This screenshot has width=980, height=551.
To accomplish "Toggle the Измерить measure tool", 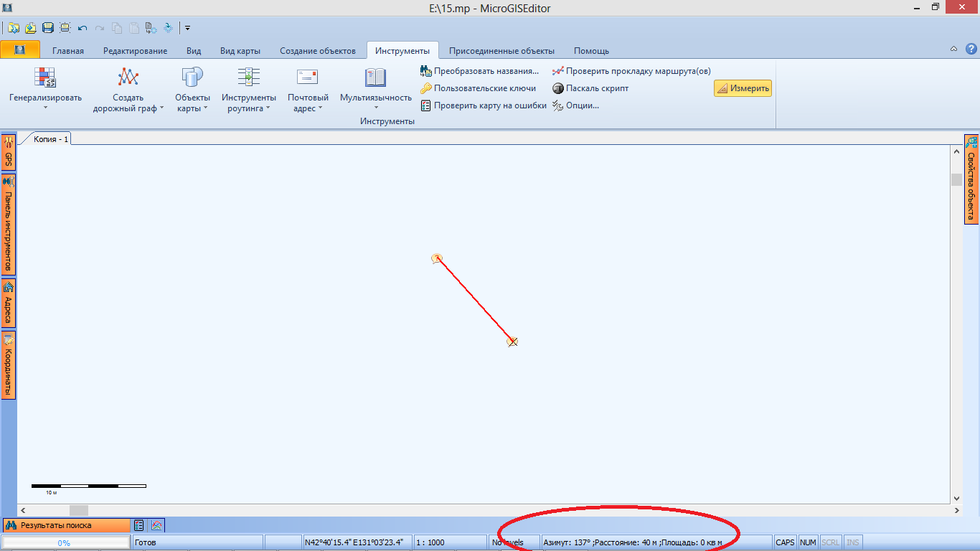I will (743, 88).
